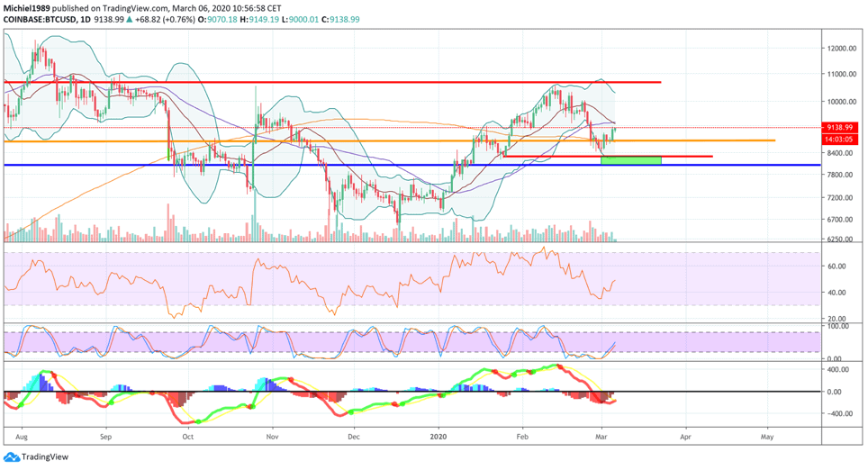Select the orange horizontal level line
868x470 pixels.
(x=389, y=140)
